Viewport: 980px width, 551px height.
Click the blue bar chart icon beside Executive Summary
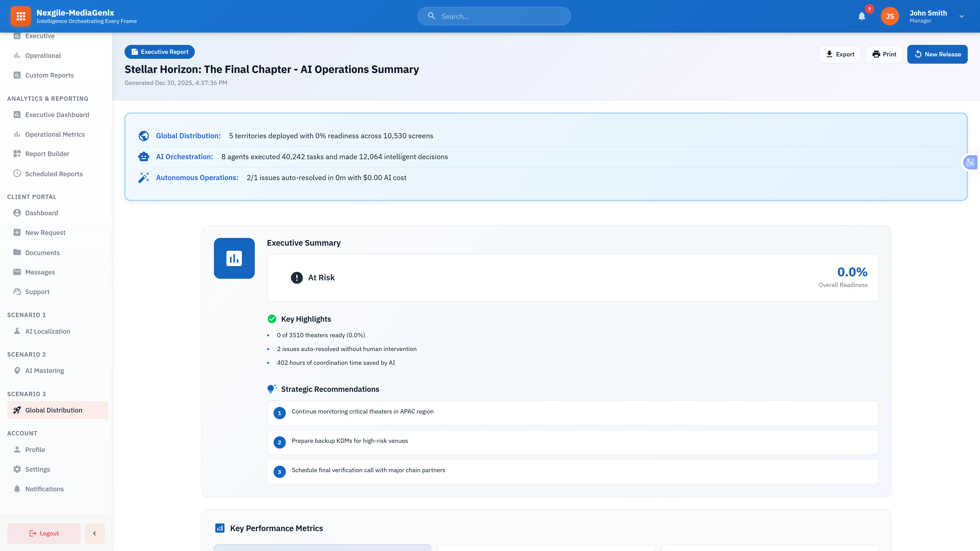click(x=234, y=258)
